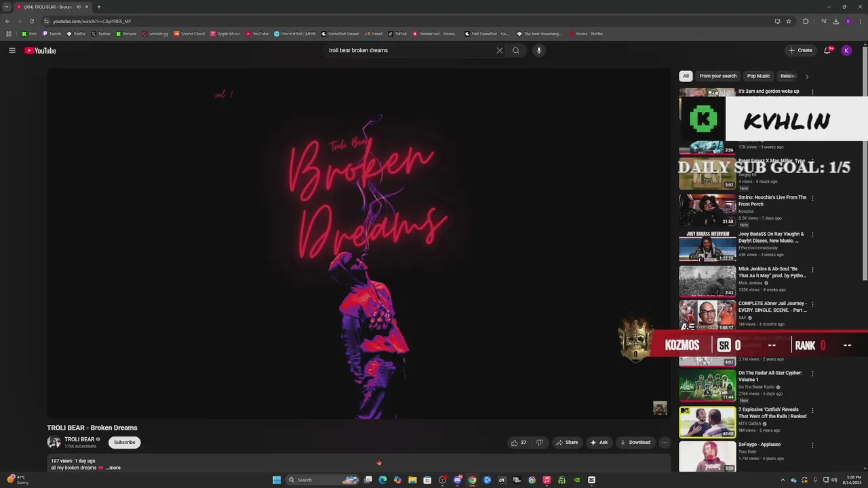Open weather widget on taskbar
The width and height of the screenshot is (868, 488).
click(x=18, y=480)
